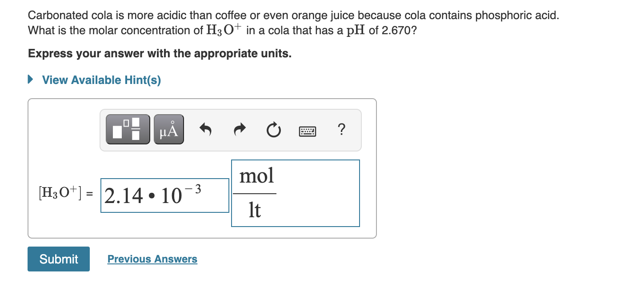Click the redo arrow in the equation toolbar
This screenshot has height=291, width=644.
pyautogui.click(x=240, y=129)
